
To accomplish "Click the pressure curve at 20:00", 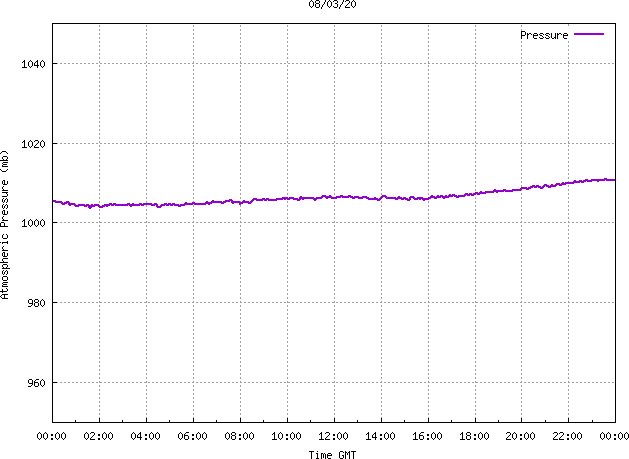I will [521, 189].
